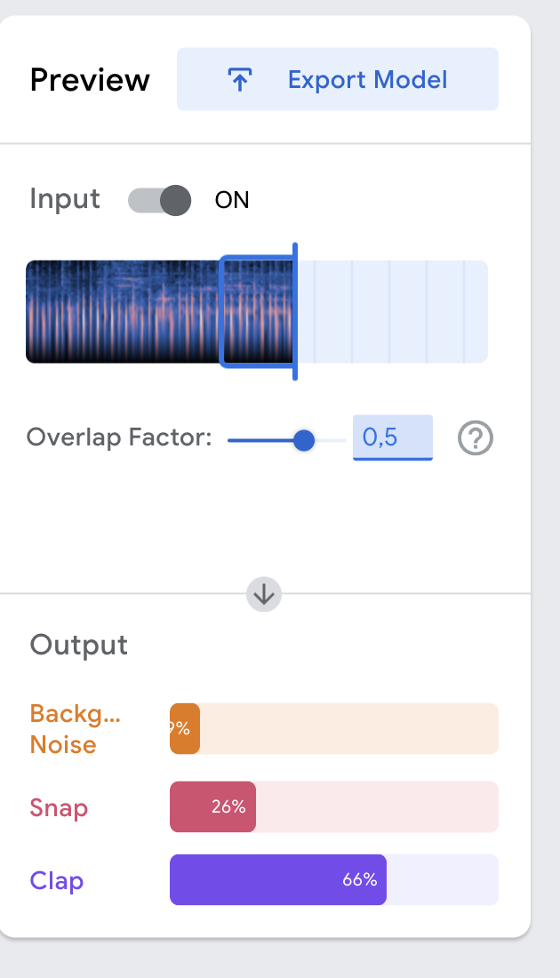Screen dimensions: 560x978
Task: Turn off the Input toggle switch
Action: 160,200
